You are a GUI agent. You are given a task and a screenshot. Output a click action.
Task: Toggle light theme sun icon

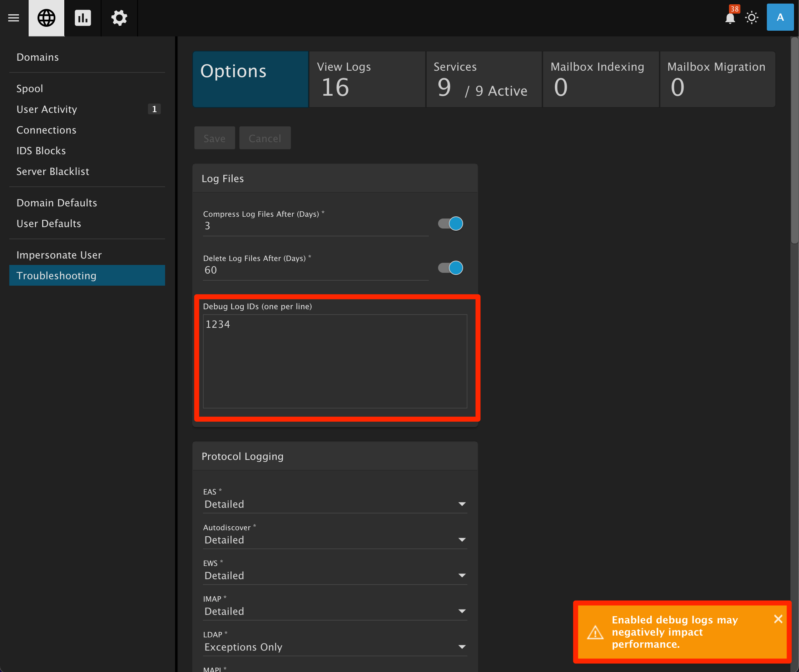[x=751, y=18]
